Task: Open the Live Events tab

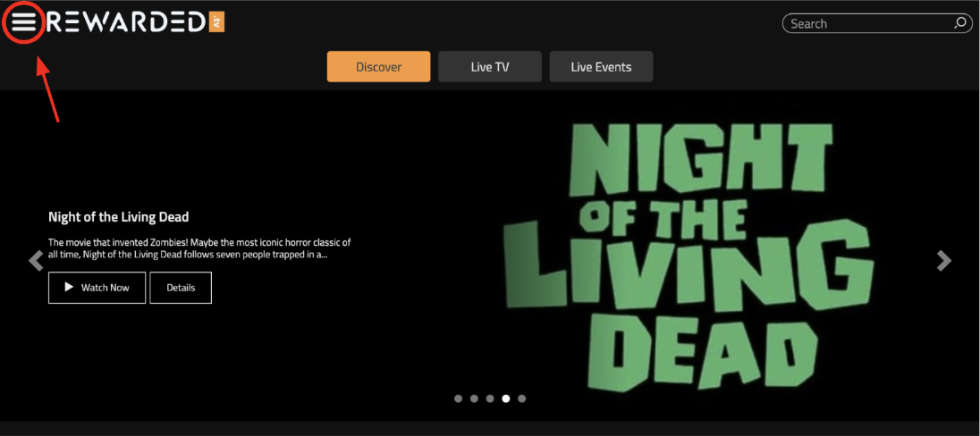Action: (x=601, y=67)
